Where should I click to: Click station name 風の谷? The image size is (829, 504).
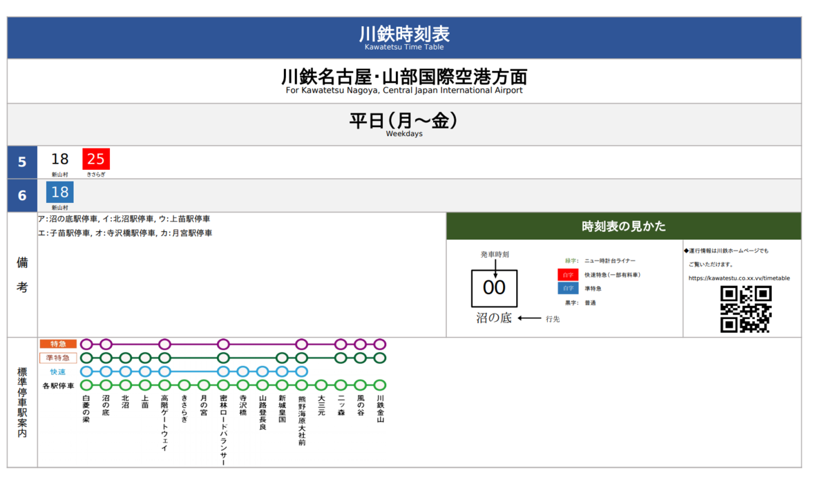pos(361,405)
